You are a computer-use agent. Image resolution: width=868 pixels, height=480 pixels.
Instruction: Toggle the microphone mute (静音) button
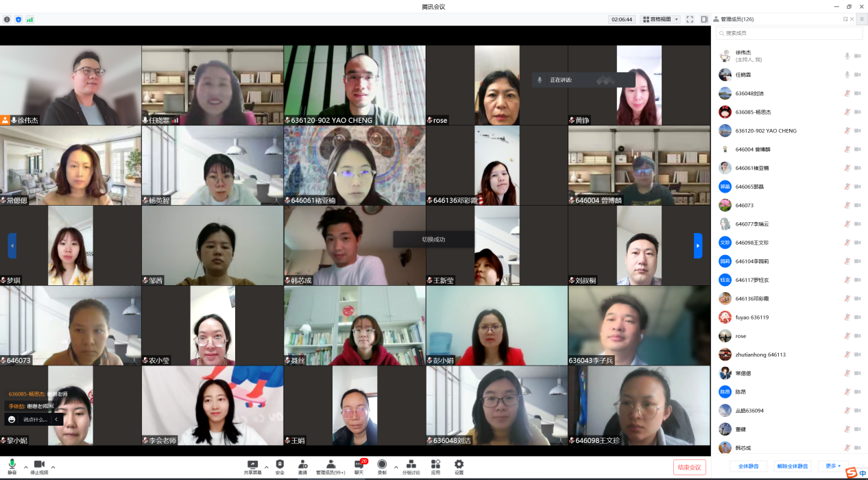12,467
